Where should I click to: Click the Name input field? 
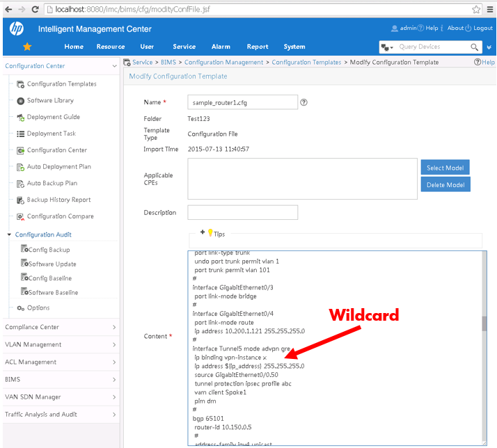pyautogui.click(x=242, y=102)
